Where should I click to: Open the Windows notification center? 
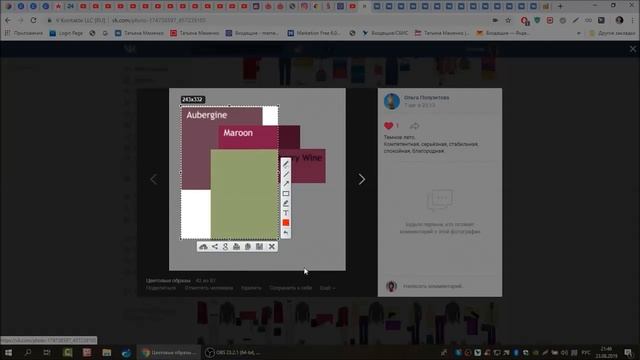(628, 352)
